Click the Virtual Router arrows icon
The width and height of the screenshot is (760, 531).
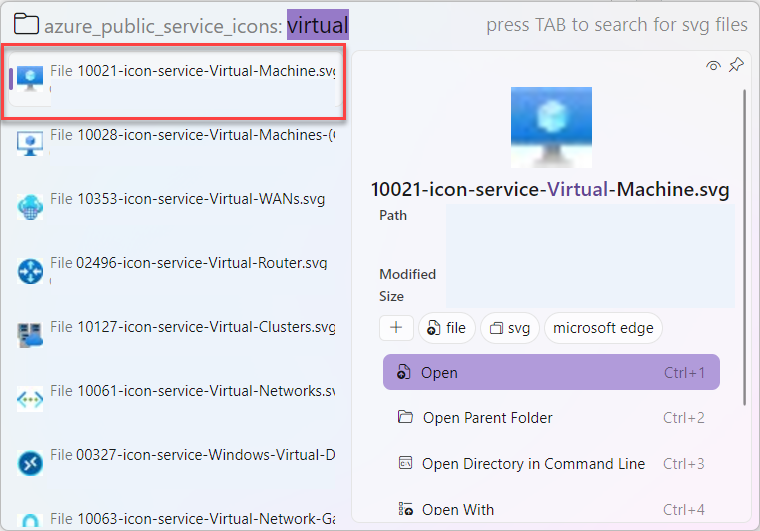point(30,271)
